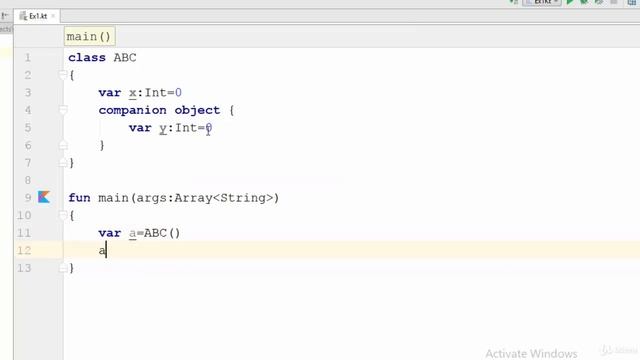Click the collapse tool-window icon left of tabs

coord(5,16)
